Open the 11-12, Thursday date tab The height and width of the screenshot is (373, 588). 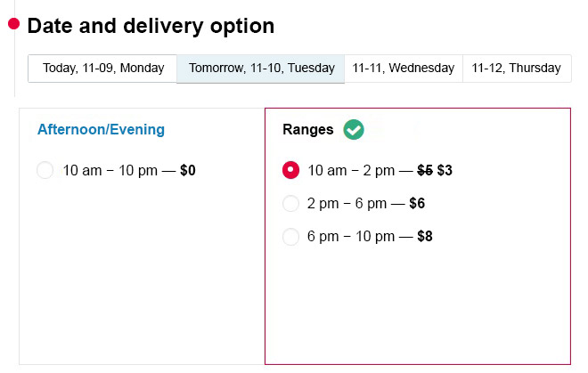[x=517, y=69]
